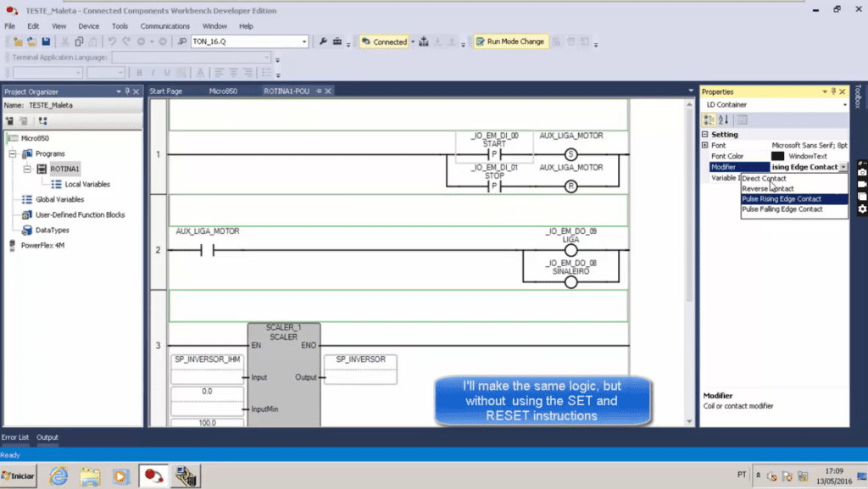This screenshot has width=868, height=489.
Task: Select the AUX_LIGA_MOTOR contact on rung 2
Action: tap(207, 251)
